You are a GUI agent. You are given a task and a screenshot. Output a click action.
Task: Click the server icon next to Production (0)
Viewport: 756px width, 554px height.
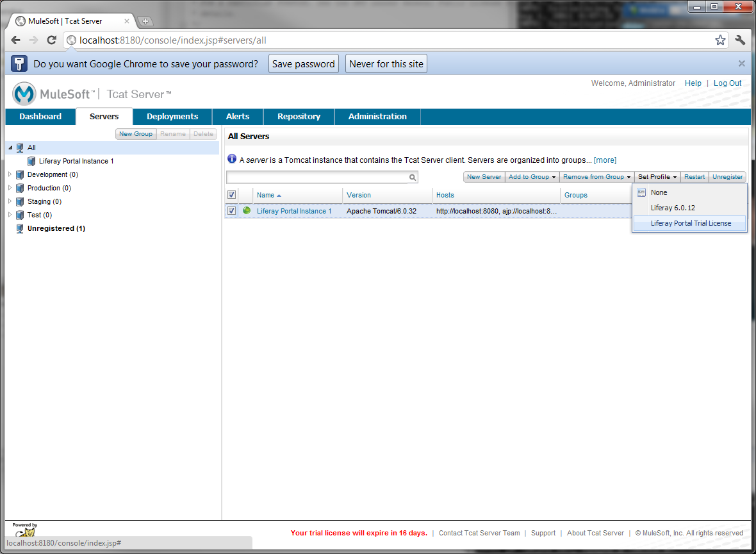[20, 189]
